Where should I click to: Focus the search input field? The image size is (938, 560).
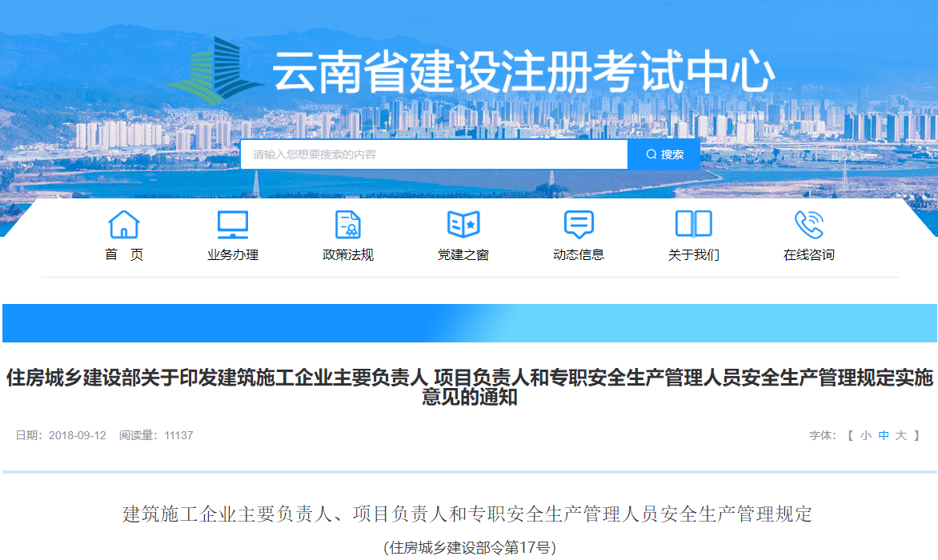[x=434, y=154]
